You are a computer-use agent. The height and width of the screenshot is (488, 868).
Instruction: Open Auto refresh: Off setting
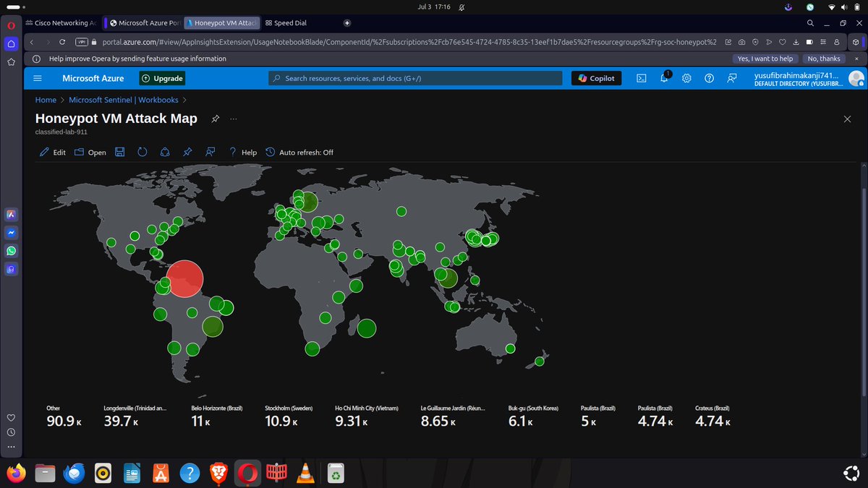[299, 152]
